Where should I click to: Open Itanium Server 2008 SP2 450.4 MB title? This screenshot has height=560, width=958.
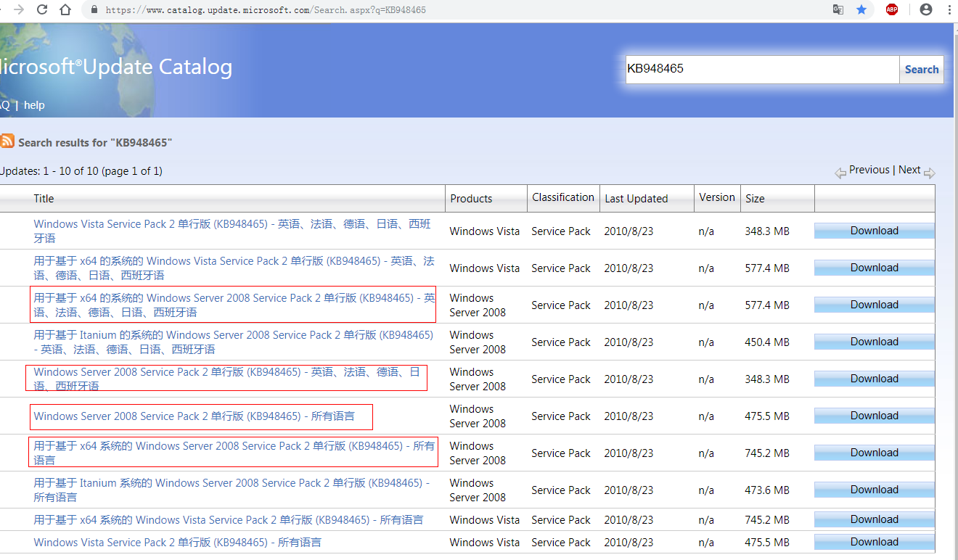[x=233, y=342]
